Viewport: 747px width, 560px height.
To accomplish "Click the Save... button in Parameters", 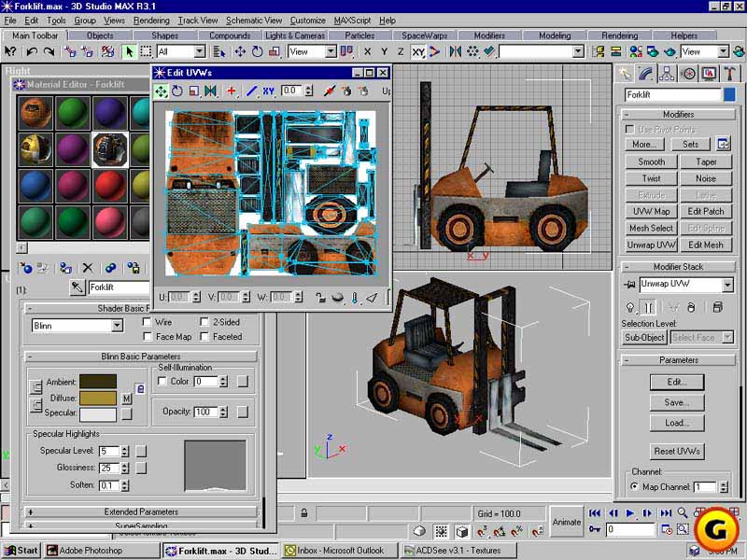I will tap(677, 403).
